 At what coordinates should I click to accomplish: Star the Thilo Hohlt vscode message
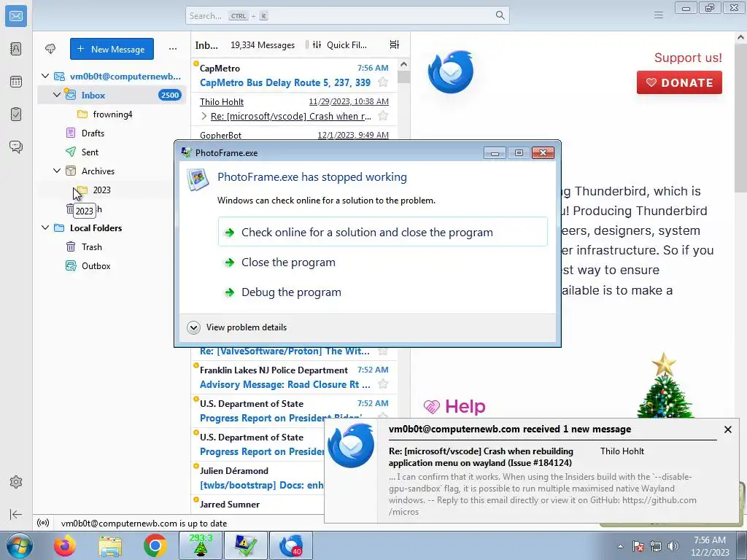point(382,116)
